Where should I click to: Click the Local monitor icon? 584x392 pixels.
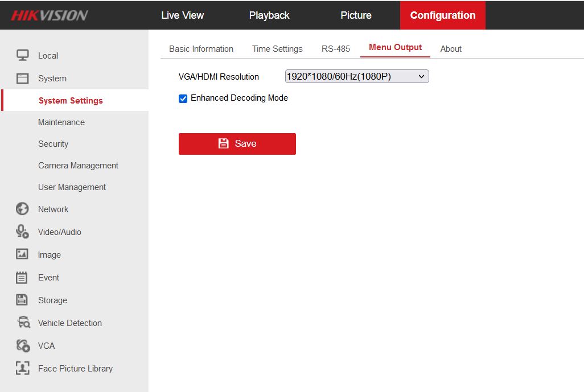pos(22,55)
